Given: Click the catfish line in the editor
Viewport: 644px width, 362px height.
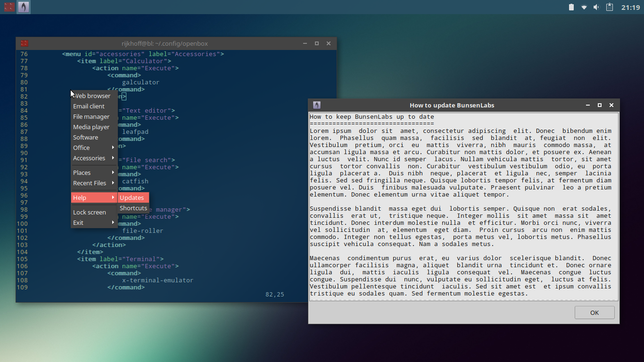Looking at the screenshot, I should (135, 181).
